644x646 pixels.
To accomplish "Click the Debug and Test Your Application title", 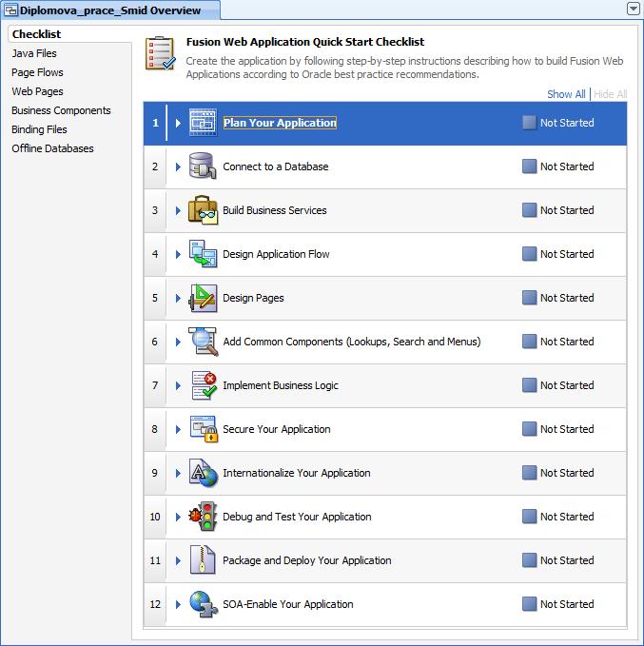I will click(x=297, y=517).
